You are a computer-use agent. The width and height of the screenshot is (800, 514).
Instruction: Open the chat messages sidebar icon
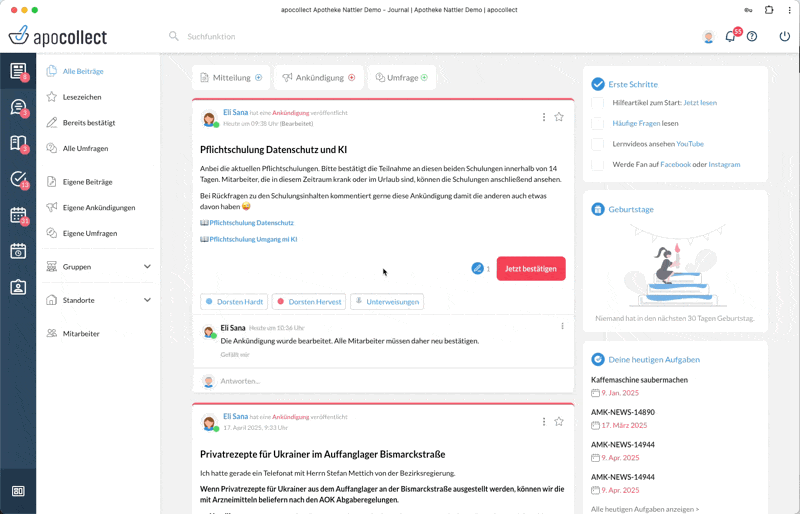point(18,108)
